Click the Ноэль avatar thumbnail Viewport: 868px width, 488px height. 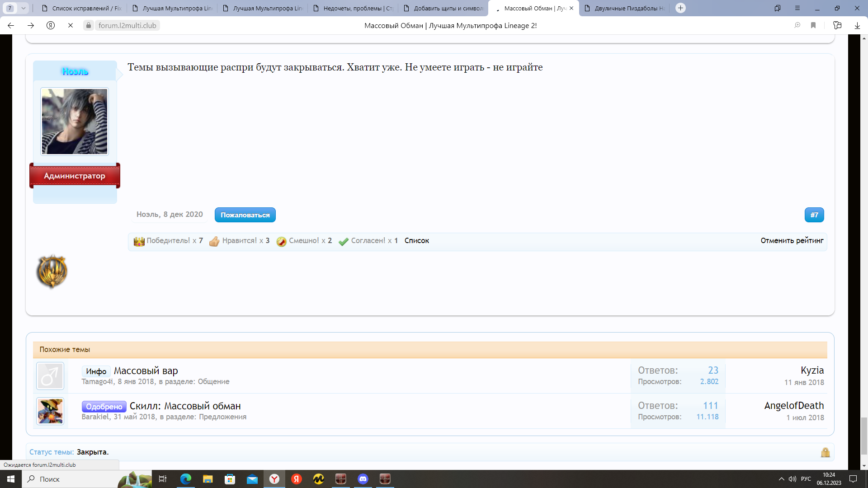click(75, 122)
